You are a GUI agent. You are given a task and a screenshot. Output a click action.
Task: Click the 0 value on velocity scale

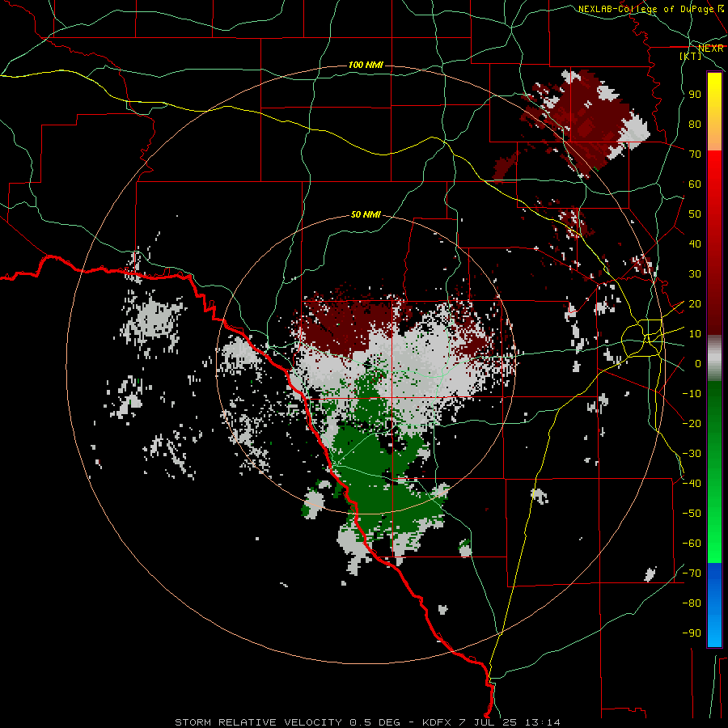pyautogui.click(x=698, y=364)
